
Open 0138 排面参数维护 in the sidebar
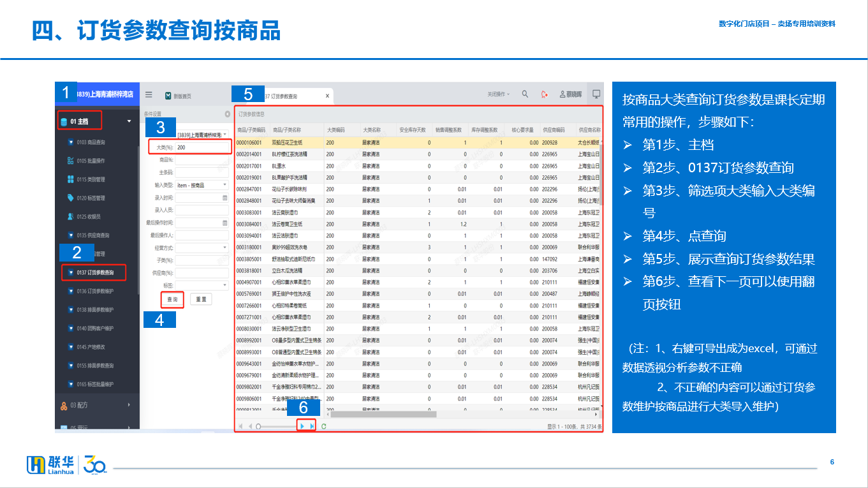(95, 310)
